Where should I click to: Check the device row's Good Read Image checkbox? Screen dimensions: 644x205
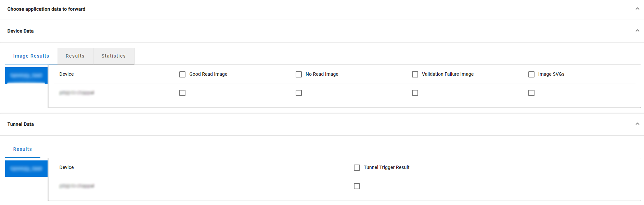pos(182,93)
